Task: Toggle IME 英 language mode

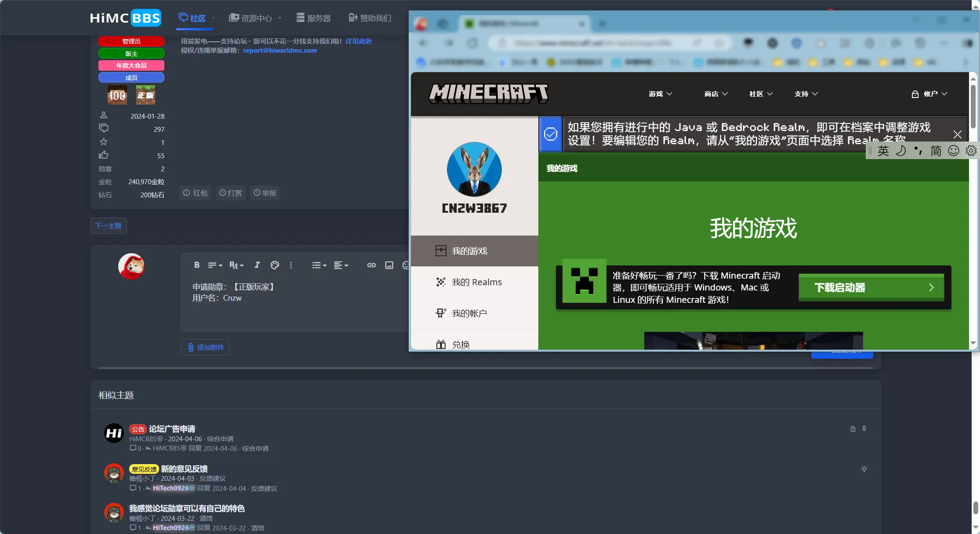Action: (883, 151)
